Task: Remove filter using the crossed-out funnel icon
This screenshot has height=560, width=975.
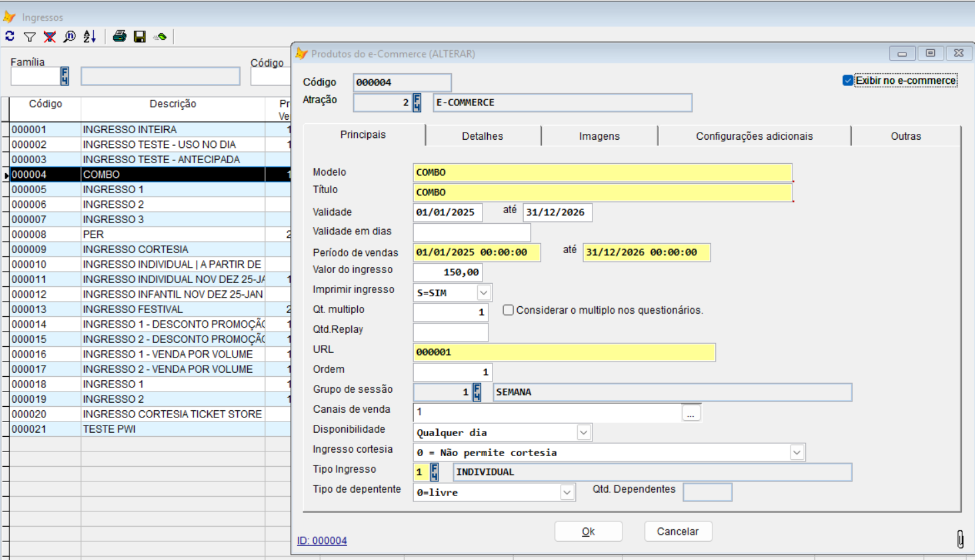Action: point(50,37)
